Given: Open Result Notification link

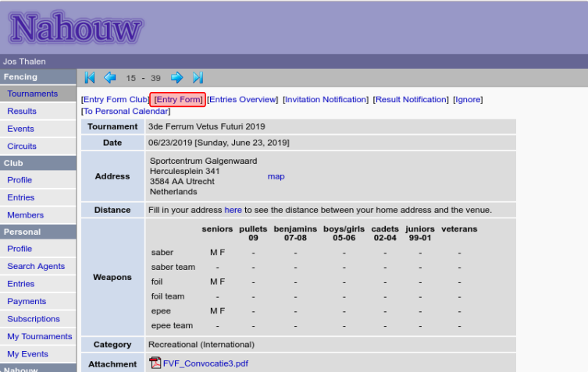Looking at the screenshot, I should pyautogui.click(x=411, y=100).
